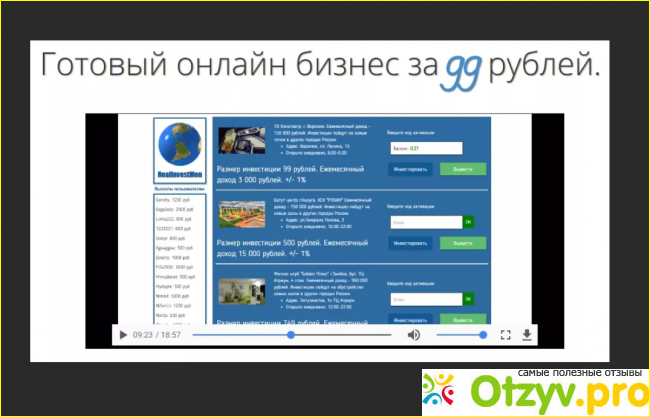Click Вывести for the 99 rubles plan

pyautogui.click(x=462, y=170)
